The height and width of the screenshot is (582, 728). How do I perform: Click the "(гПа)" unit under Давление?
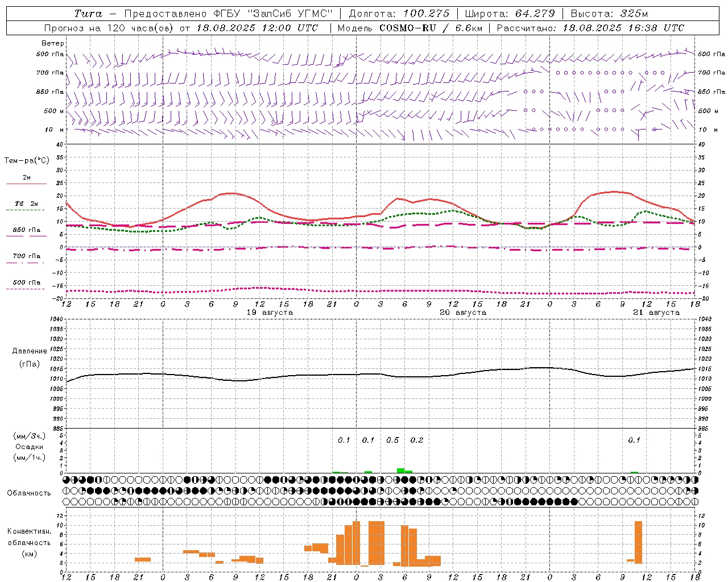(30, 364)
